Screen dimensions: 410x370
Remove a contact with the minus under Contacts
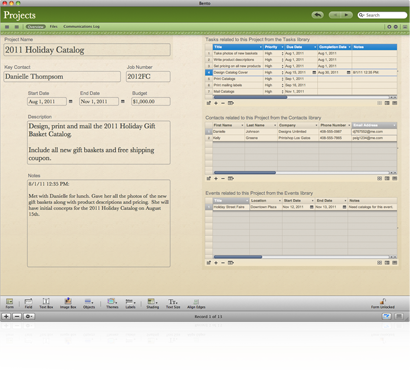[x=223, y=179]
